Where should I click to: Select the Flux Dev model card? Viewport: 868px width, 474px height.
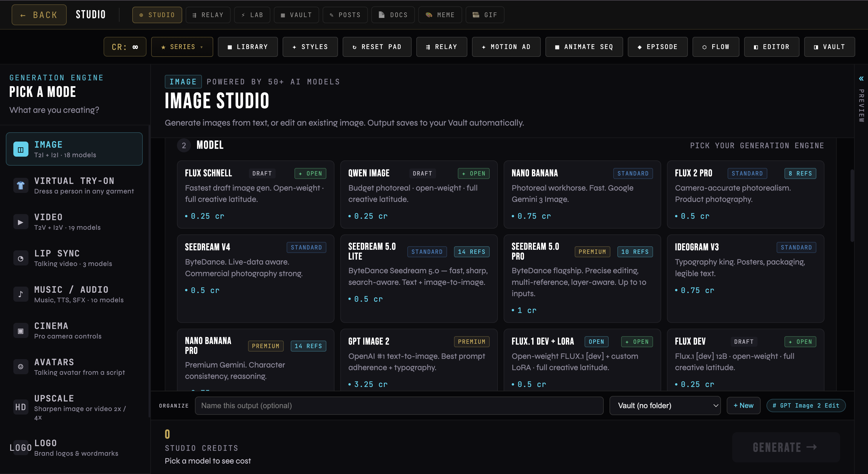coord(745,360)
